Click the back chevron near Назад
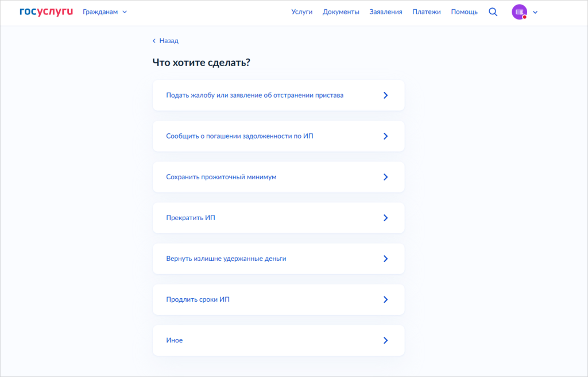Image resolution: width=588 pixels, height=377 pixels. coord(154,41)
